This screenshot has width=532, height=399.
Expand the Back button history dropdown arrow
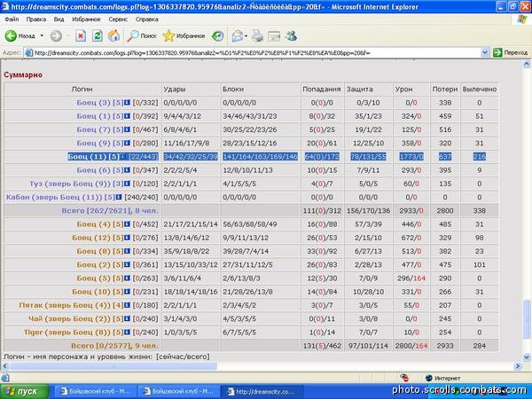tap(42, 35)
